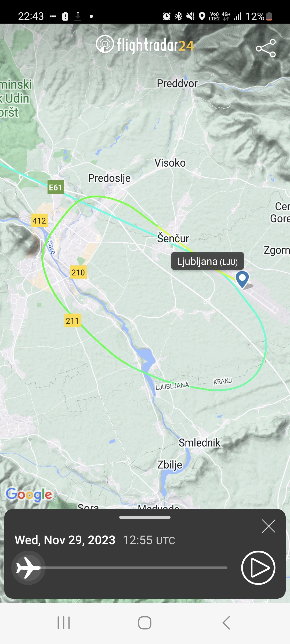The width and height of the screenshot is (290, 644).
Task: Tap the Google logo on map
Action: [x=29, y=495]
